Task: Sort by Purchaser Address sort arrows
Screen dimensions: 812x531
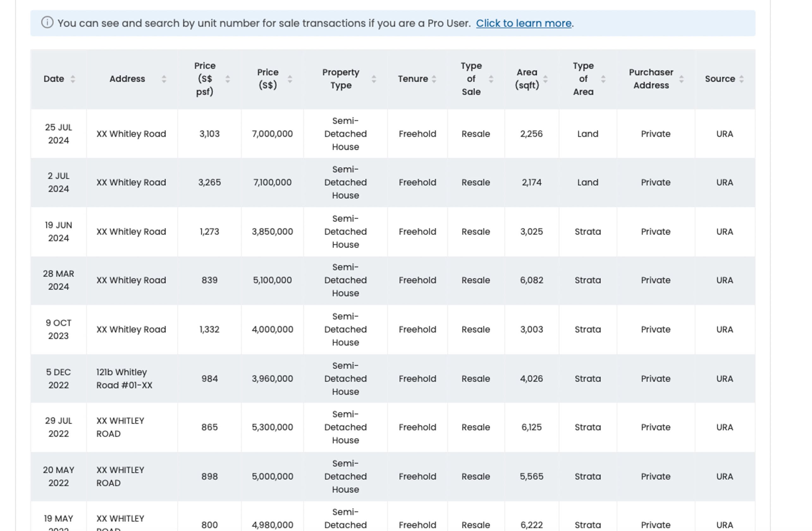Action: 681,79
